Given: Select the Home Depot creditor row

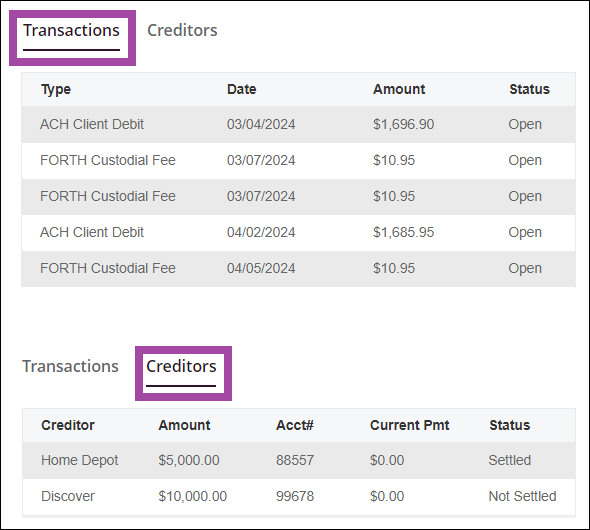Looking at the screenshot, I should click(x=299, y=460).
